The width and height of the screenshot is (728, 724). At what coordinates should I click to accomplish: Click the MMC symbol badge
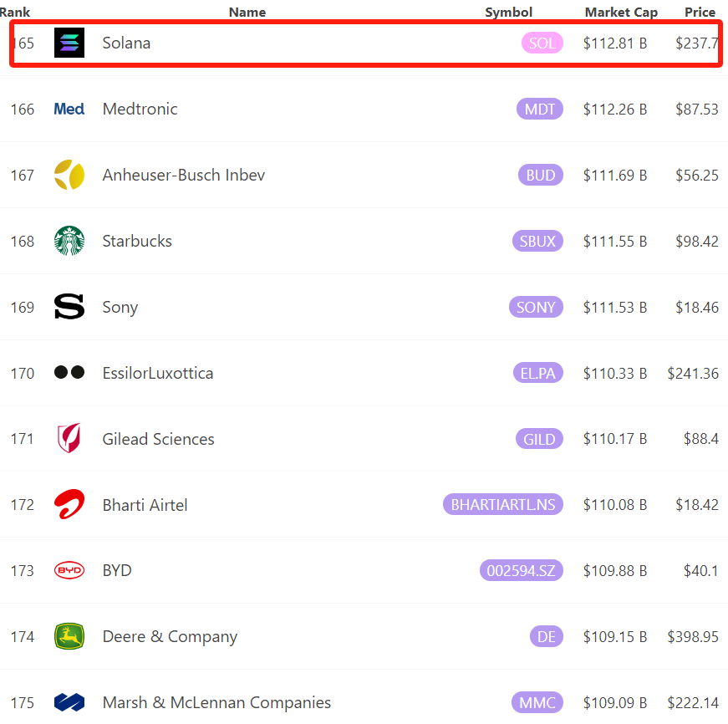tap(537, 702)
